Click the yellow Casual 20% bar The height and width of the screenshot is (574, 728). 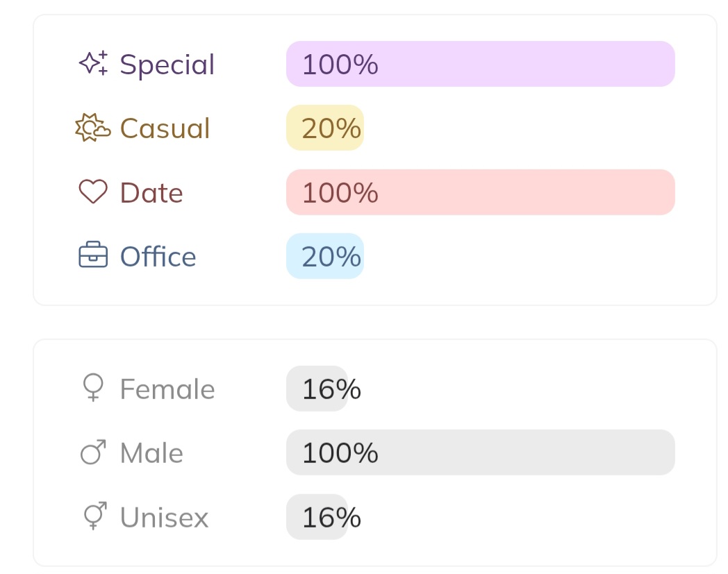coord(325,128)
